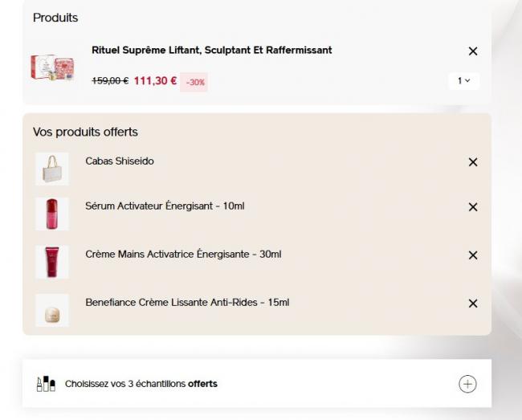522x420 pixels.
Task: Remove Benefiance Crème Lissante Anti-Rides gift
Action: [x=472, y=304]
